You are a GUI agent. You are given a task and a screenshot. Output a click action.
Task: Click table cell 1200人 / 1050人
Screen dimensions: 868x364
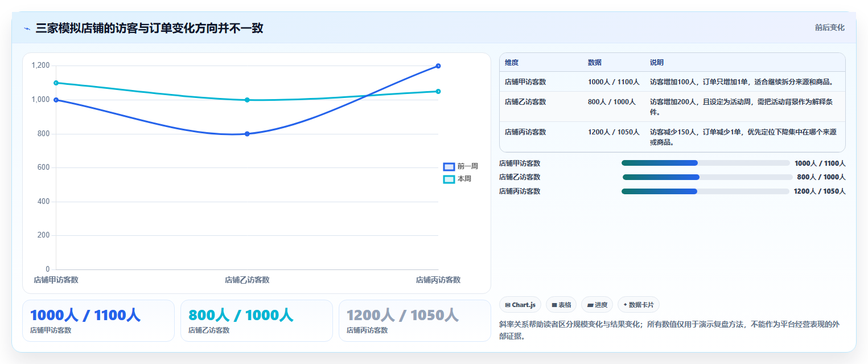tap(614, 132)
